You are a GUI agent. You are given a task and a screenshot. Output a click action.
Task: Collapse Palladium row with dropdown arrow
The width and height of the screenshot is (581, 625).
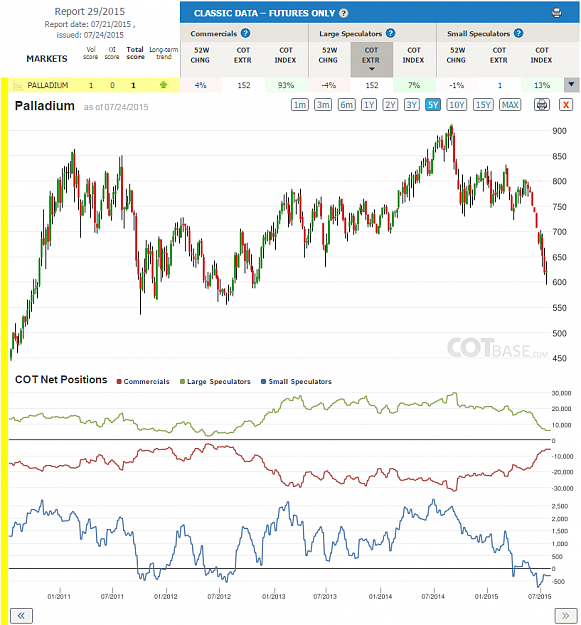571,85
